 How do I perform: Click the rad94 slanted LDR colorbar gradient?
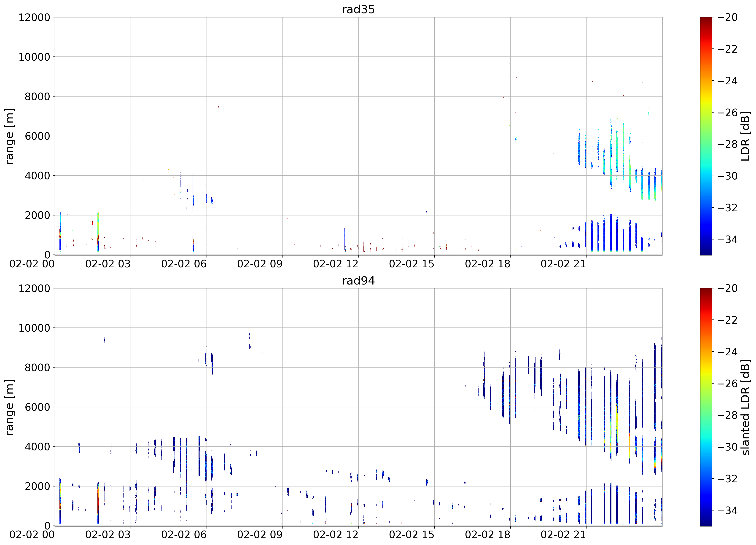706,407
